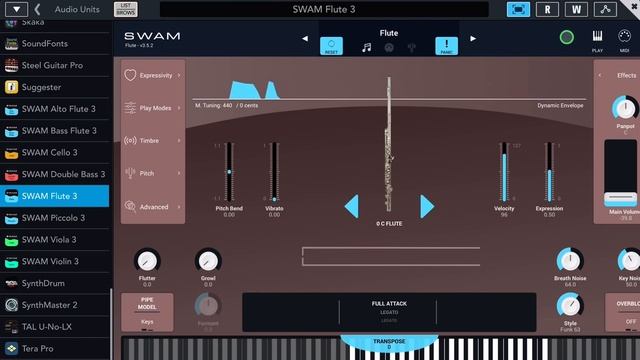Click the Flutter knob
The height and width of the screenshot is (360, 640).
coord(147,261)
